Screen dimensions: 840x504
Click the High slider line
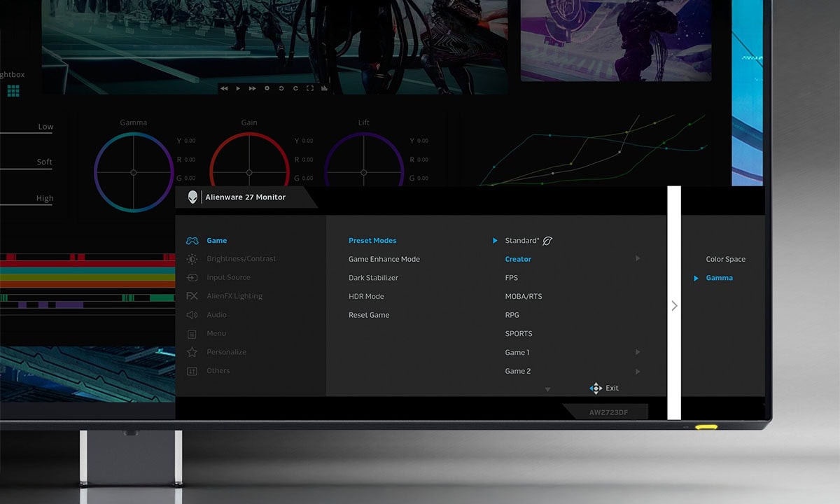[x=27, y=204]
